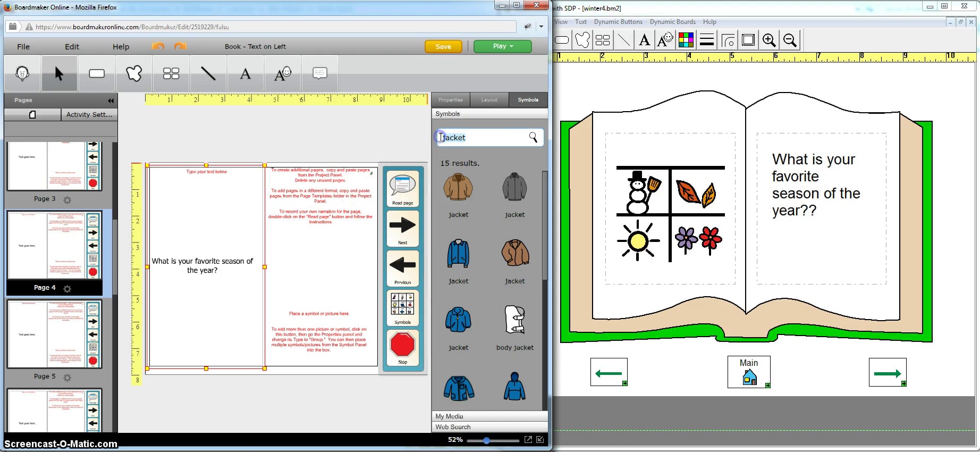The image size is (980, 452).
Task: Open Page 4 settings gear
Action: [67, 289]
